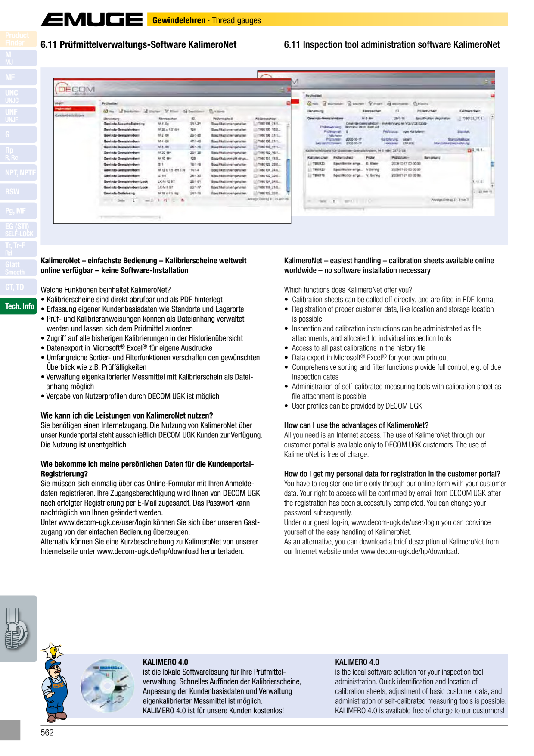Click www.decom-ugk.de/hp/download in the German text
The height and width of the screenshot is (756, 534).
click(x=147, y=551)
